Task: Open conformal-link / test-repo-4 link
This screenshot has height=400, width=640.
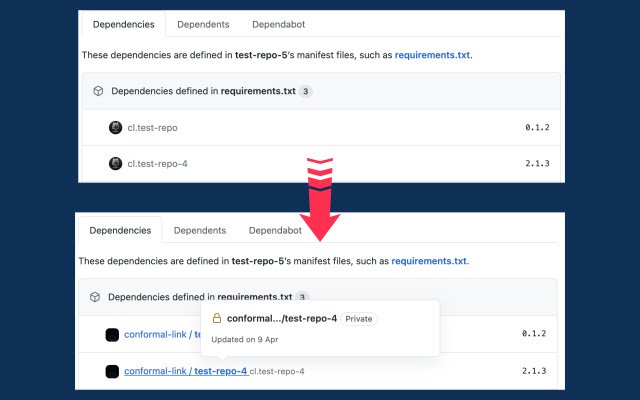Action: click(186, 371)
